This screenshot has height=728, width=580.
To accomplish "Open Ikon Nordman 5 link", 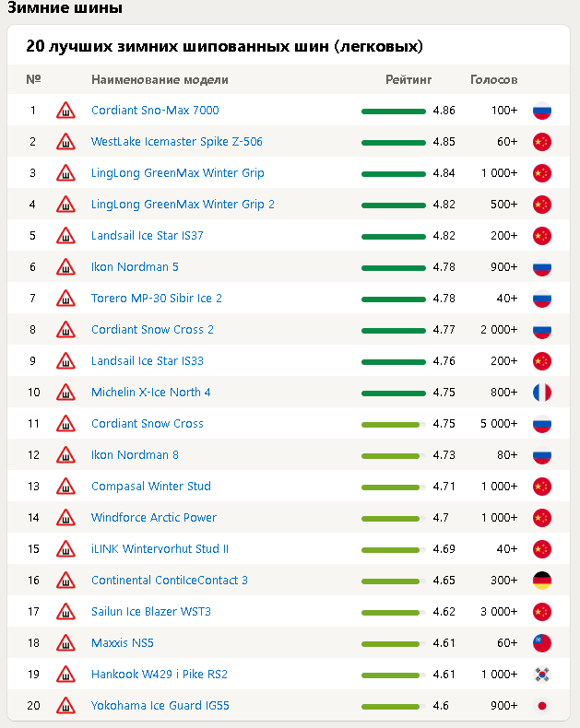I will [x=135, y=267].
